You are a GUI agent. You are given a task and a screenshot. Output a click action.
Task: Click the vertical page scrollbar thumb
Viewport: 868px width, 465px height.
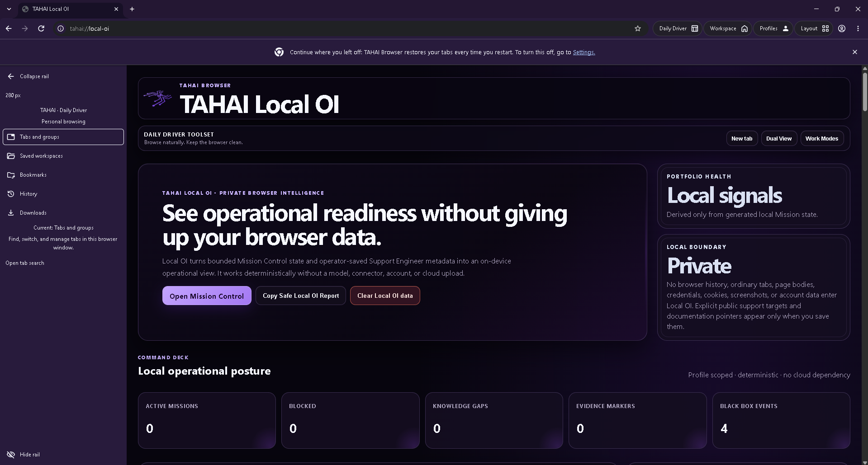(x=865, y=92)
